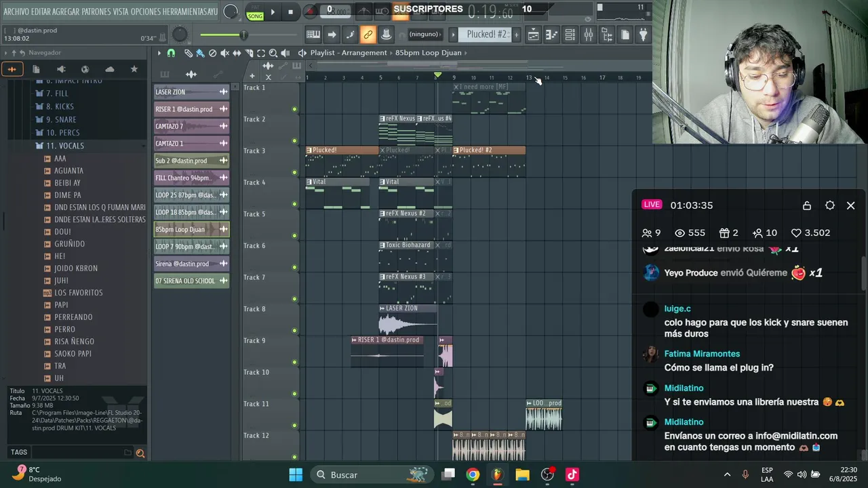Viewport: 868px width, 488px height.
Task: Click the green playhead marker on timeline
Action: pos(437,75)
